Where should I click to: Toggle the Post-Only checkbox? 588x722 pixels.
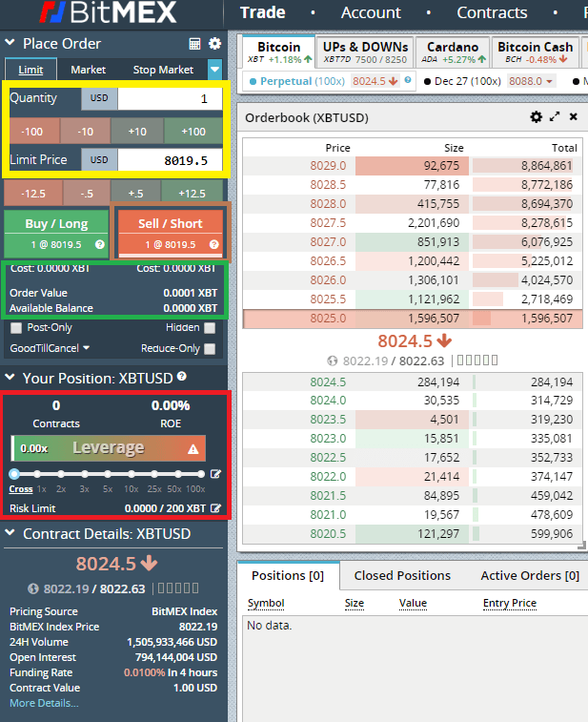tap(16, 328)
